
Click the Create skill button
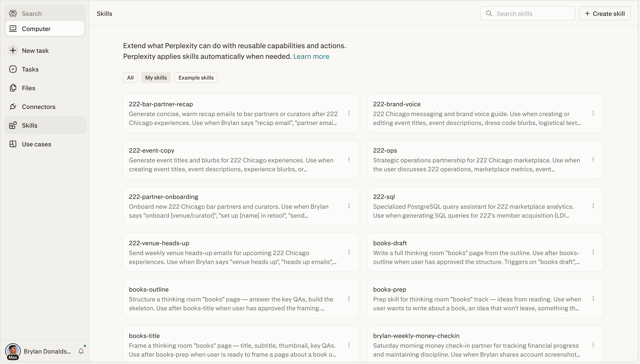click(x=605, y=14)
